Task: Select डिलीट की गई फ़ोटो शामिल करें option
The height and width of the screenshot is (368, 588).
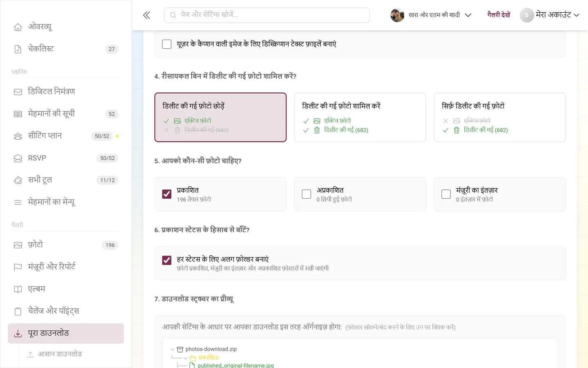Action: tap(360, 117)
